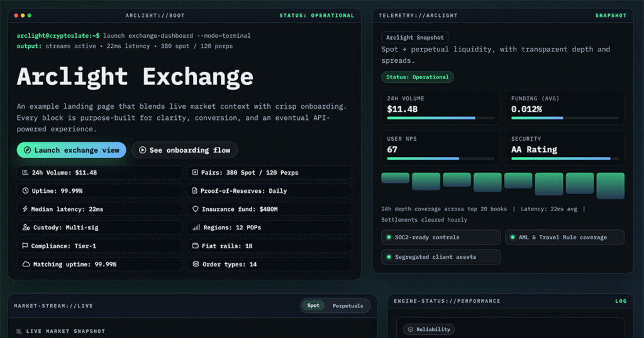Click the green dot beside SOC2-ready controls
The height and width of the screenshot is (338, 644).
389,237
